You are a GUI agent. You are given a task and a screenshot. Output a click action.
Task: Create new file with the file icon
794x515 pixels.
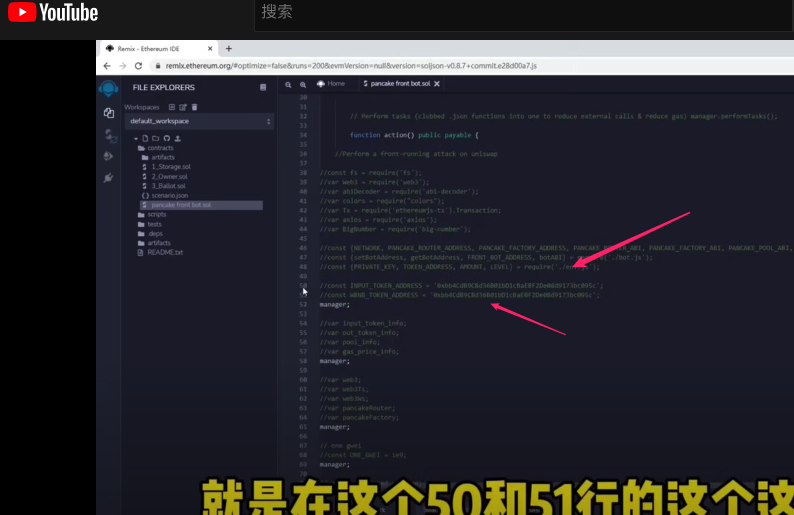point(145,138)
